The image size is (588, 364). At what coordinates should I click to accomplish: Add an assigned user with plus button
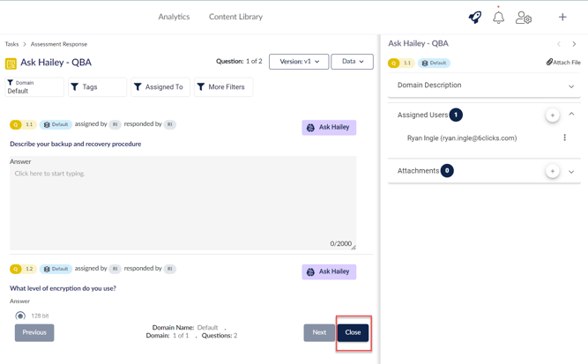click(552, 115)
